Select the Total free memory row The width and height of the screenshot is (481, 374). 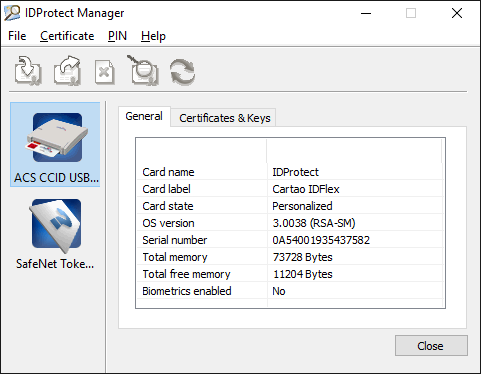(290, 274)
